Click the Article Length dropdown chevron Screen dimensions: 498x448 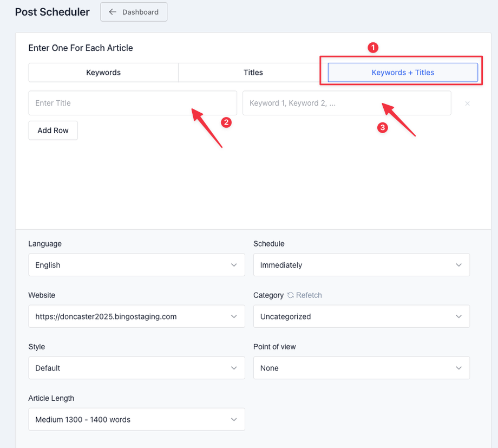point(234,419)
